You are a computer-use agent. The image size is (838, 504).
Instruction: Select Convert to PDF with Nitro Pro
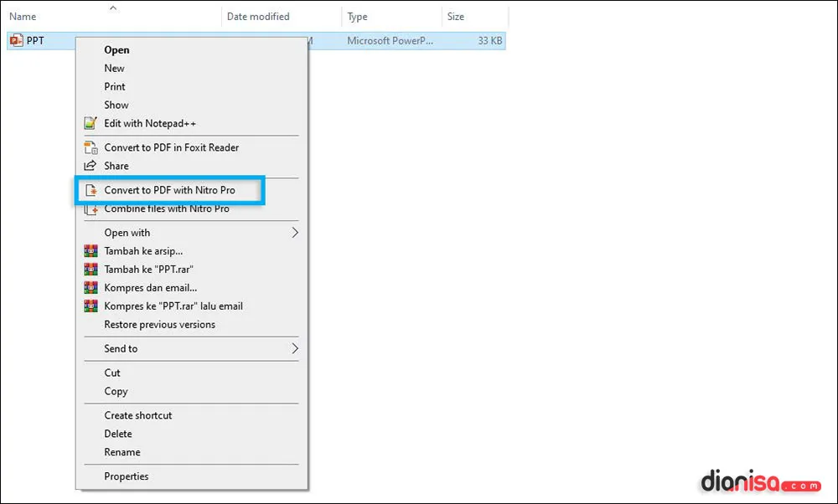[x=170, y=190]
